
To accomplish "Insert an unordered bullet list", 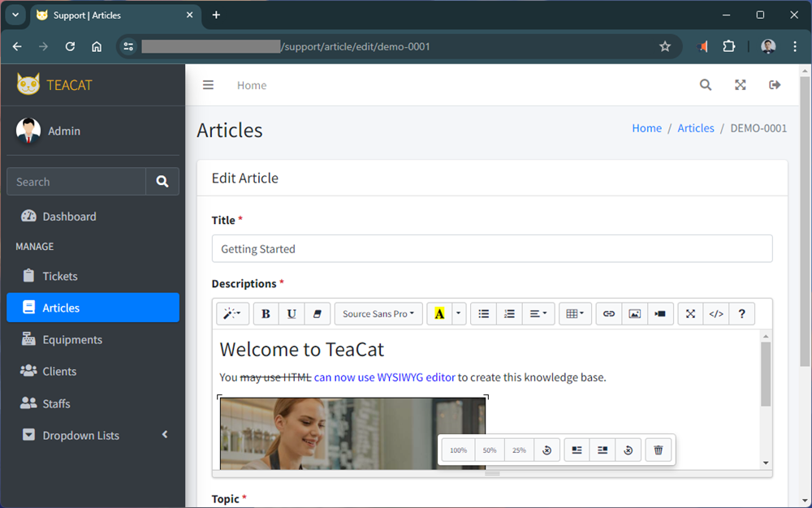I will pos(484,313).
